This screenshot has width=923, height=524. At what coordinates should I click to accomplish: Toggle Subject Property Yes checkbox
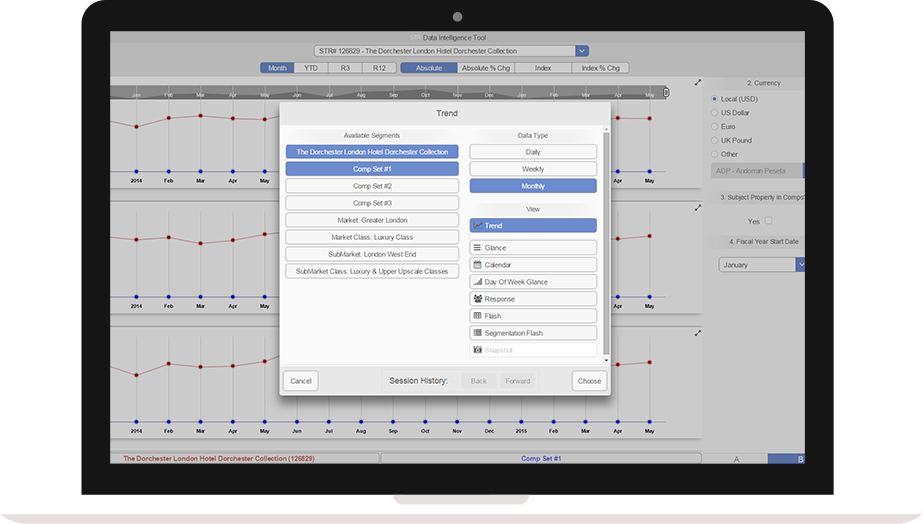[x=768, y=221]
